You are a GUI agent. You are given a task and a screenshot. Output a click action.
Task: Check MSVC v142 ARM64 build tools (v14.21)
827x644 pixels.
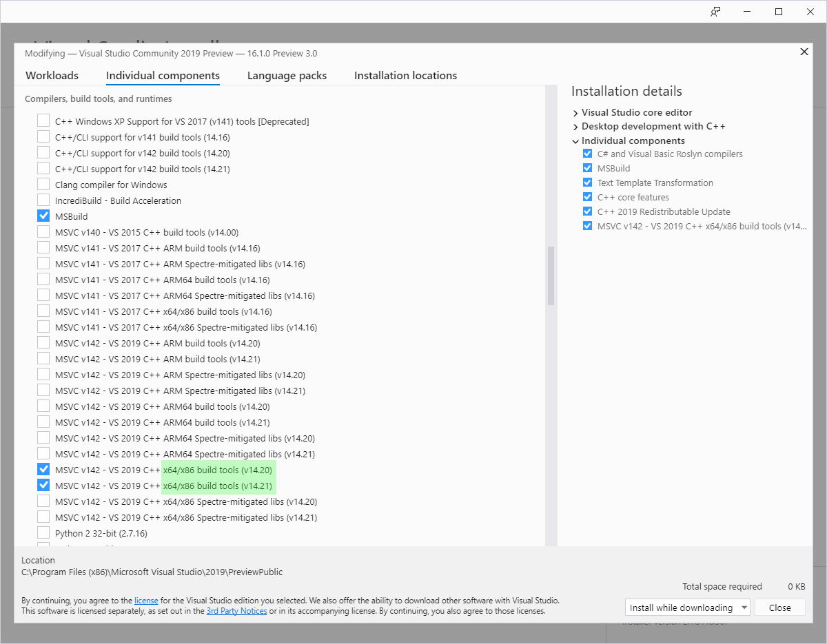(x=43, y=422)
